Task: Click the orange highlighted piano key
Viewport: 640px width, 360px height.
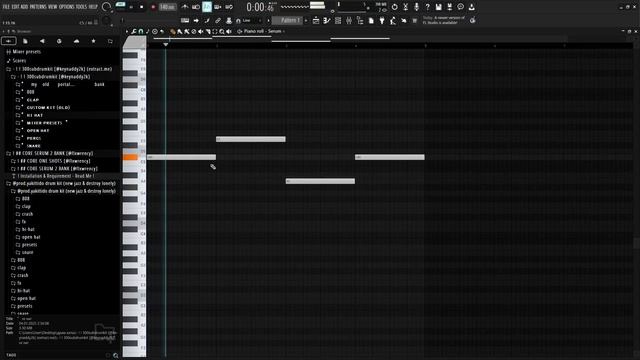Action: 130,157
